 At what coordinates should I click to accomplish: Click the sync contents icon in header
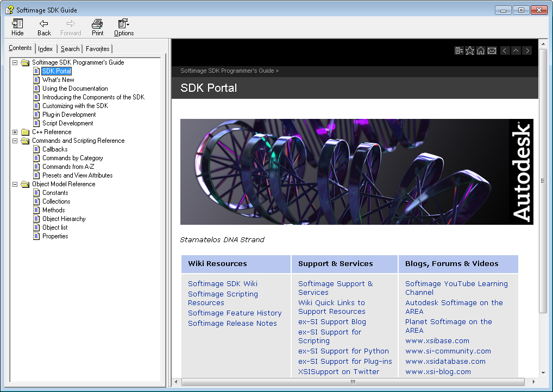[459, 50]
